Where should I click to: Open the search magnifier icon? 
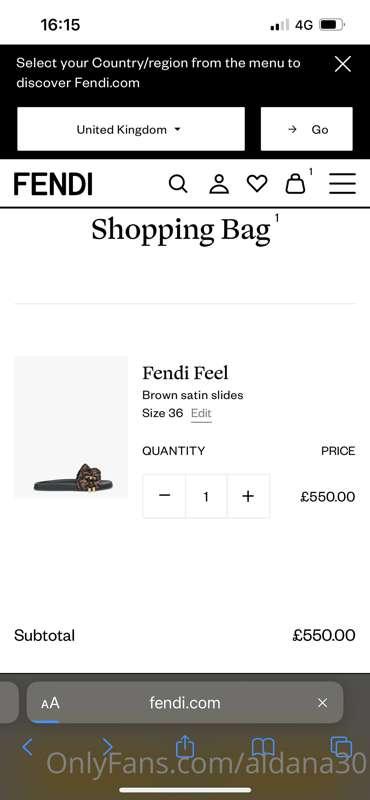178,184
